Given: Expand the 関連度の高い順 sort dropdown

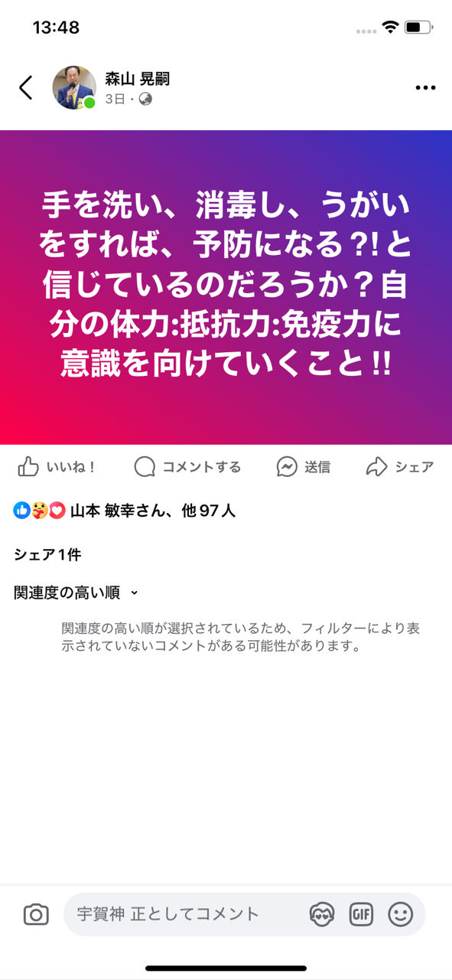Looking at the screenshot, I should point(76,593).
